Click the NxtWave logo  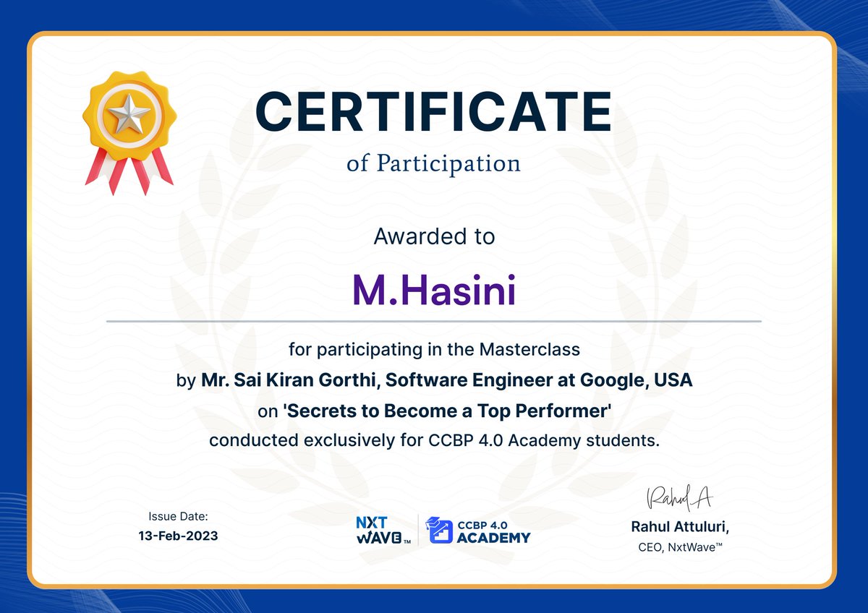[x=383, y=530]
